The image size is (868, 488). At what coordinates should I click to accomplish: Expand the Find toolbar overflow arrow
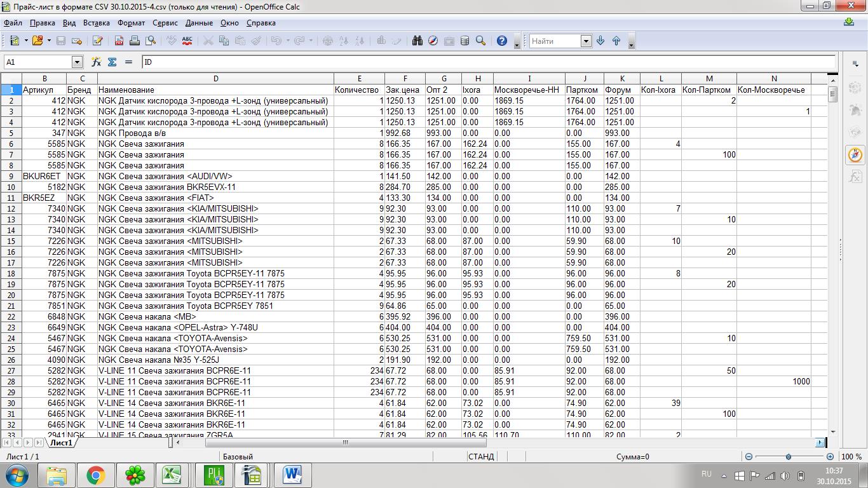[x=631, y=42]
